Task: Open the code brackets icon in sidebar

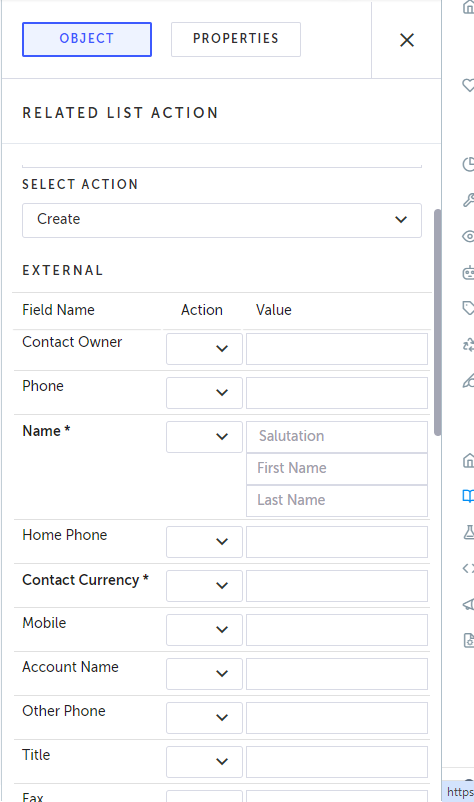Action: (x=468, y=568)
